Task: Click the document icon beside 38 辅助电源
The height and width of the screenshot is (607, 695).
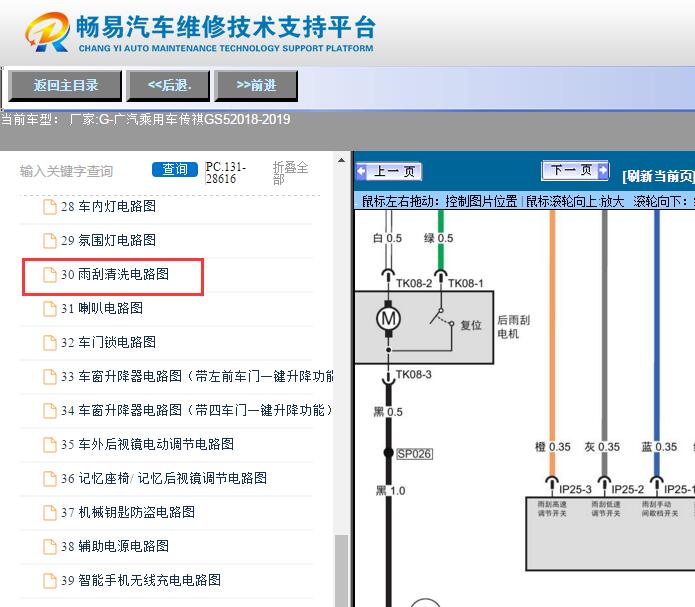Action: (x=50, y=547)
